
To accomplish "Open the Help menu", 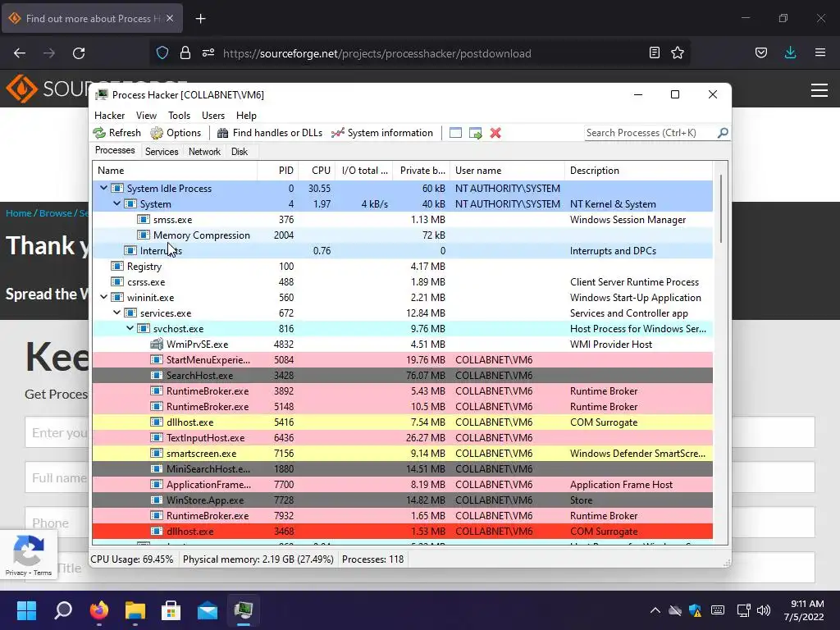I will 246,115.
